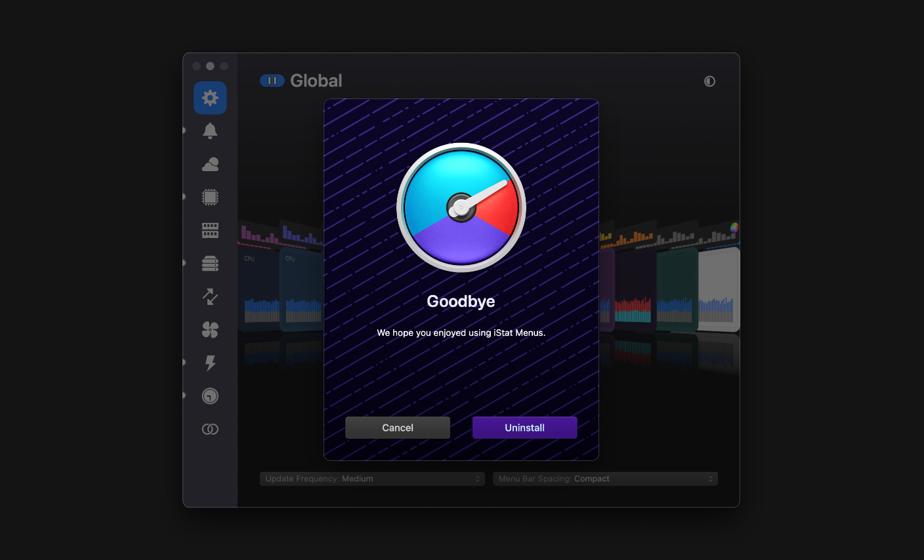Click the Cancel button
The image size is (924, 560).
tap(398, 428)
